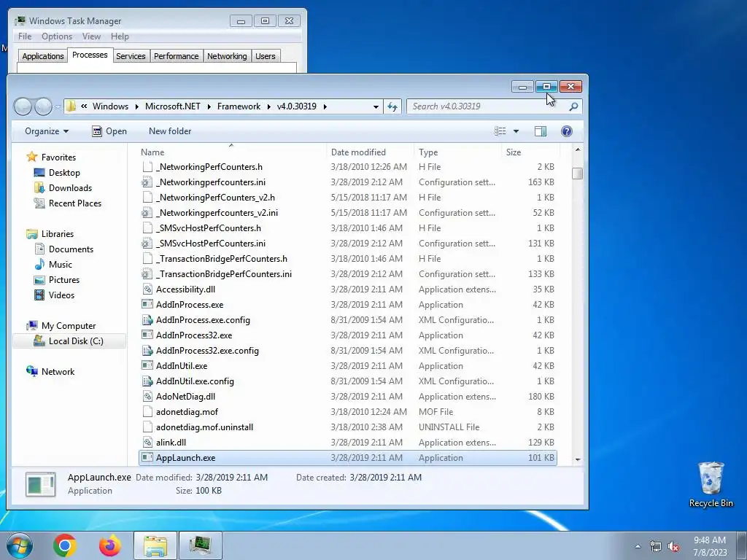Open the Organize dropdown menu
The height and width of the screenshot is (560, 747).
click(x=46, y=131)
